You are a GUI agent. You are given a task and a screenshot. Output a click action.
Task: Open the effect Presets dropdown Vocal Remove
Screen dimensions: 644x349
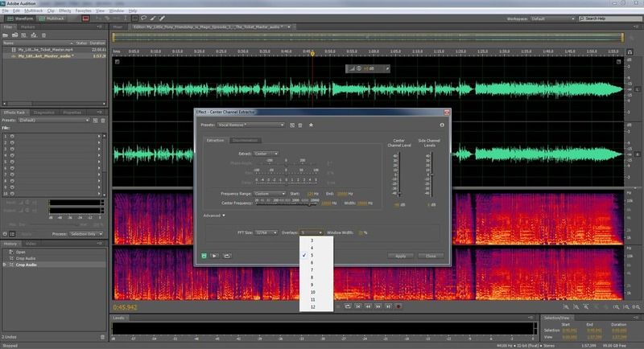(x=250, y=125)
